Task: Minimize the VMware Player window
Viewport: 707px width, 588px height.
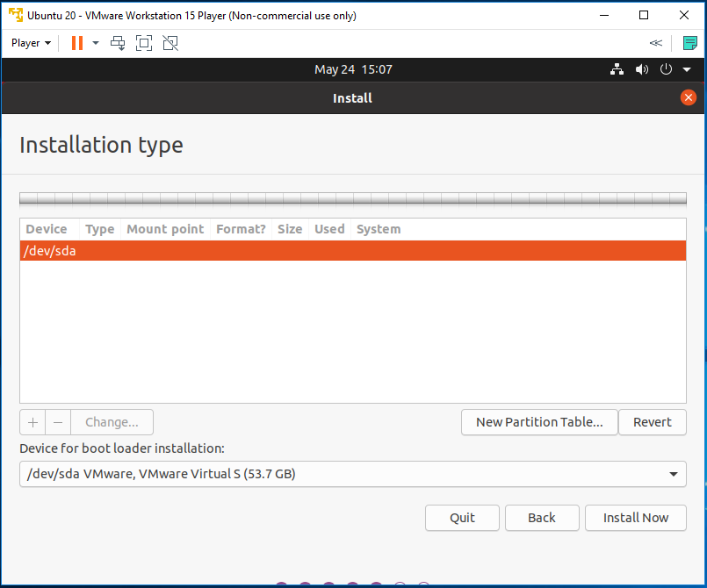Action: (604, 15)
